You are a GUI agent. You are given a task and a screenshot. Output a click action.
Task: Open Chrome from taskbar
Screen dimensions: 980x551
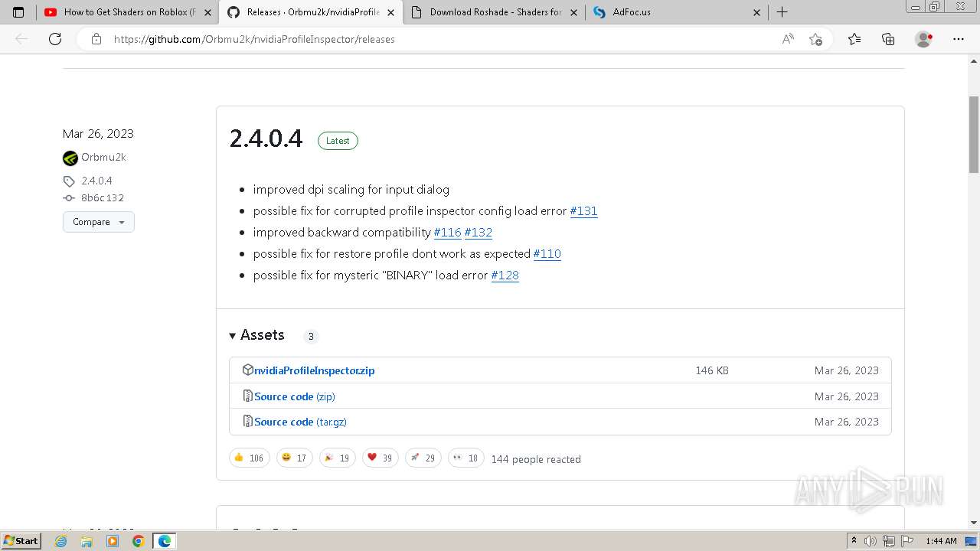[139, 541]
